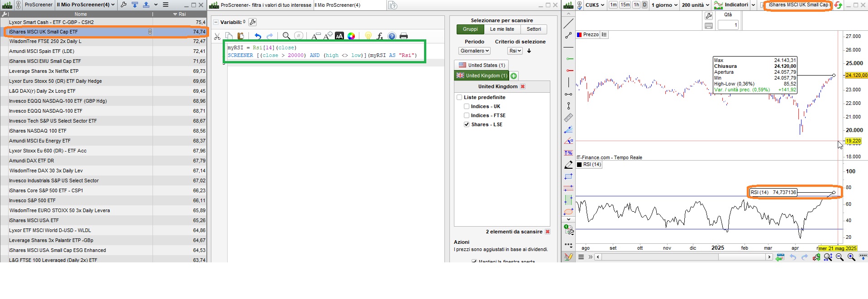Check the Indices - UK box
This screenshot has height=299, width=868.
coord(467,106)
